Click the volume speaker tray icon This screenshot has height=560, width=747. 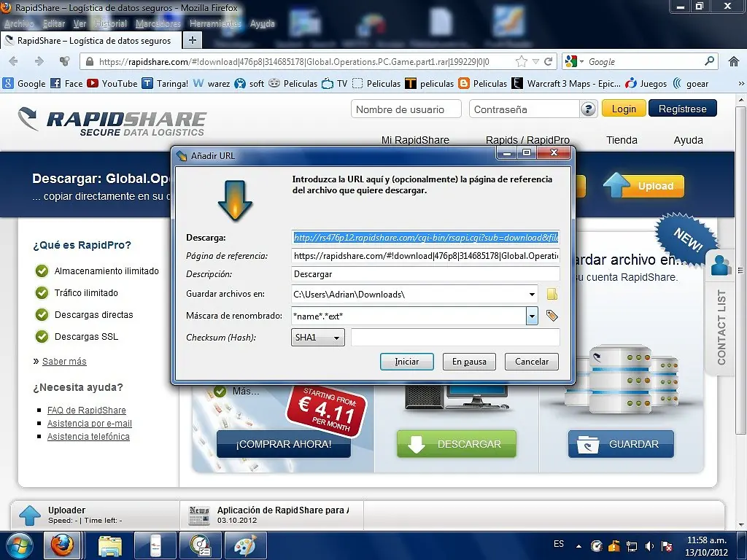pyautogui.click(x=649, y=546)
